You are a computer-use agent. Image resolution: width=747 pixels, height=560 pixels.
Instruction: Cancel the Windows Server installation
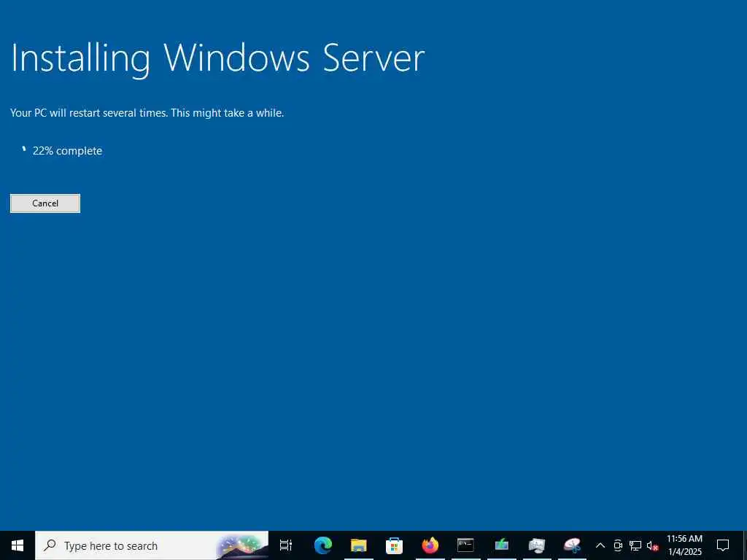(x=45, y=203)
